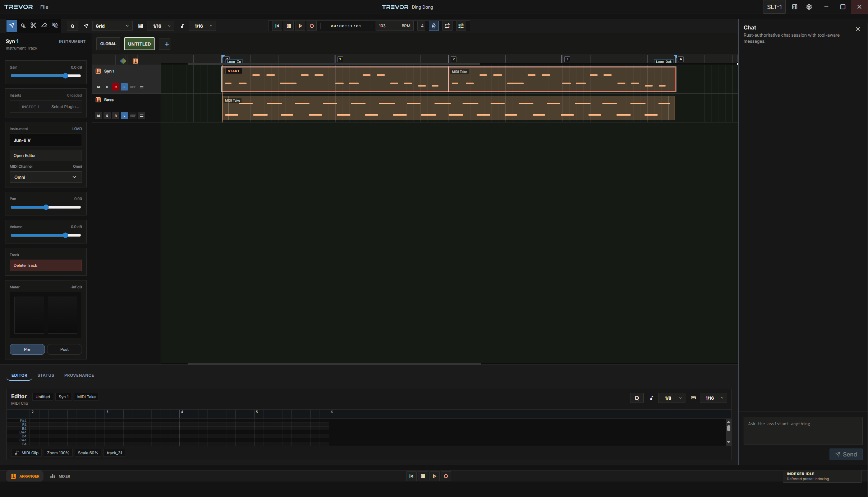
Task: Open mixer settings sliders icon
Action: click(461, 26)
